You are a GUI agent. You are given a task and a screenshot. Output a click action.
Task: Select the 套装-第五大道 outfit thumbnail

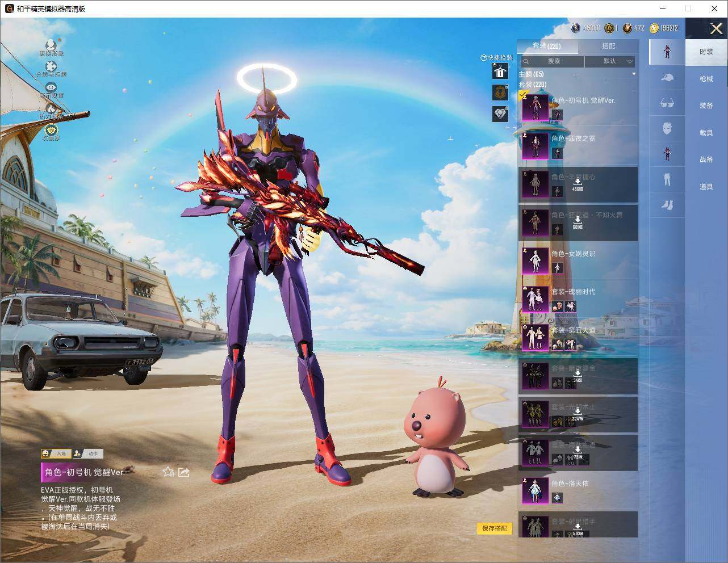click(x=535, y=338)
